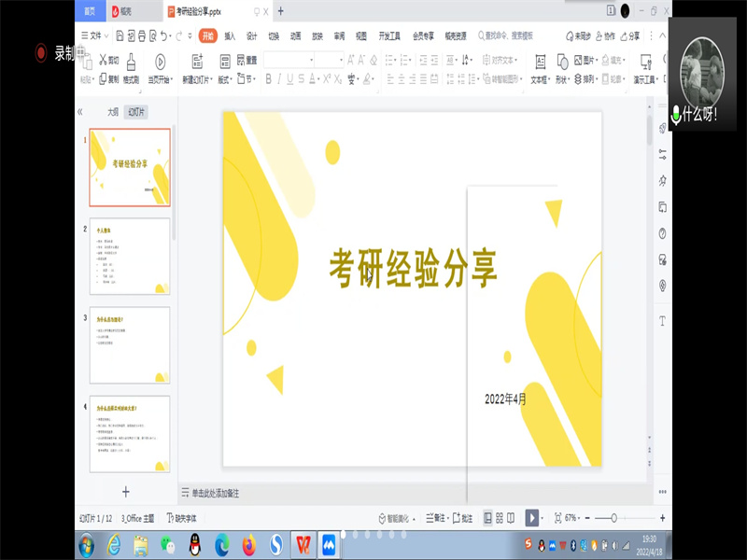Open the settings sliders icon in right sidebar
The height and width of the screenshot is (560, 747).
pyautogui.click(x=662, y=153)
